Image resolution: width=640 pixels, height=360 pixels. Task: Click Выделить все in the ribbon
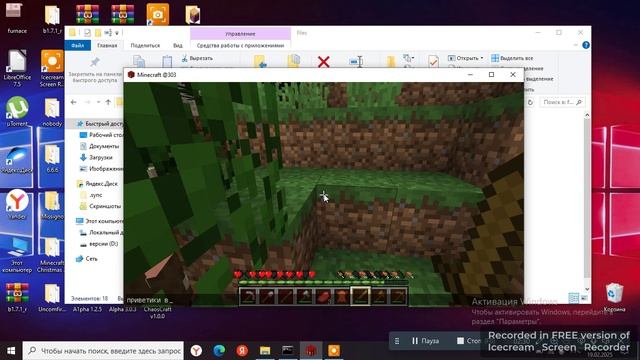[x=512, y=58]
